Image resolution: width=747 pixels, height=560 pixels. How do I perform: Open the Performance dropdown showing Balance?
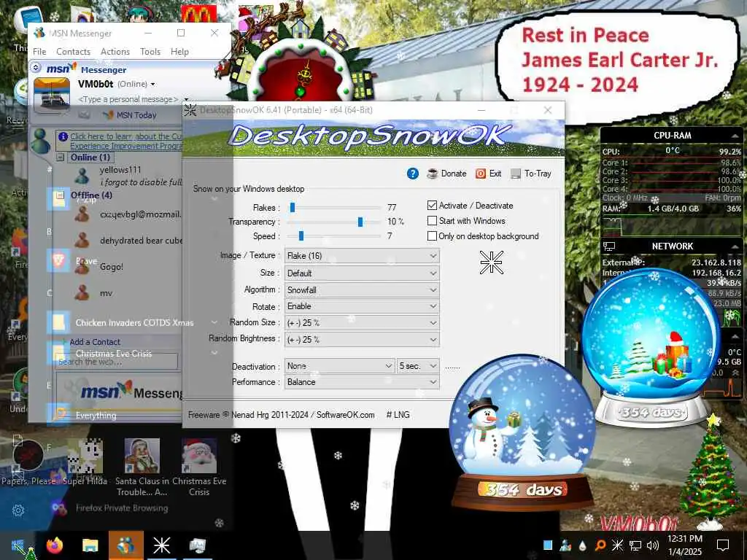pos(362,382)
